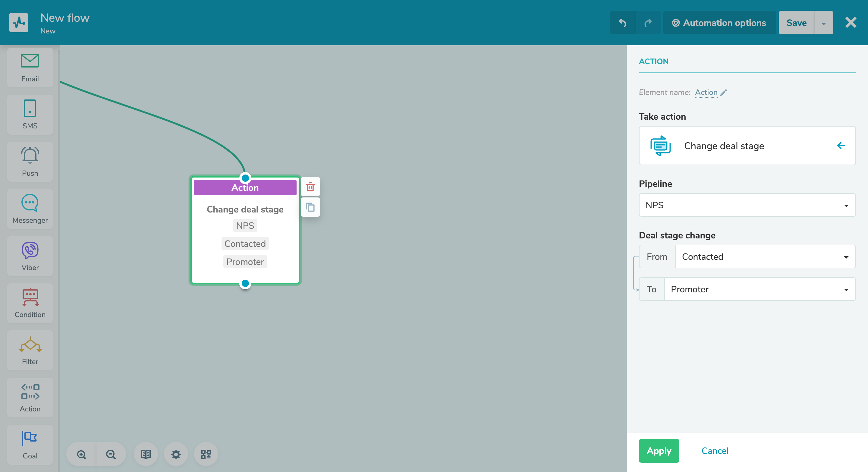The image size is (868, 472).
Task: Rename the element using the pencil icon
Action: click(x=724, y=92)
